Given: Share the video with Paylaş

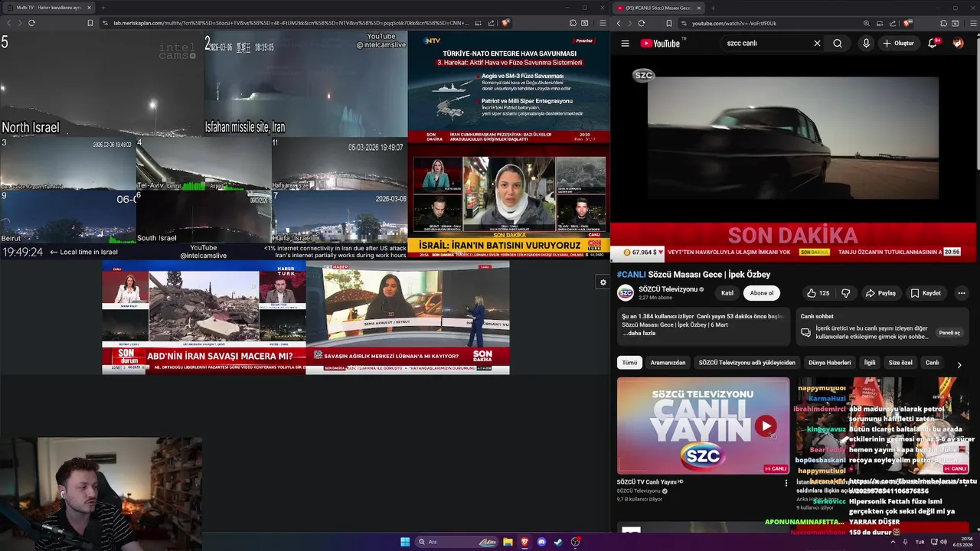Looking at the screenshot, I should coord(880,293).
